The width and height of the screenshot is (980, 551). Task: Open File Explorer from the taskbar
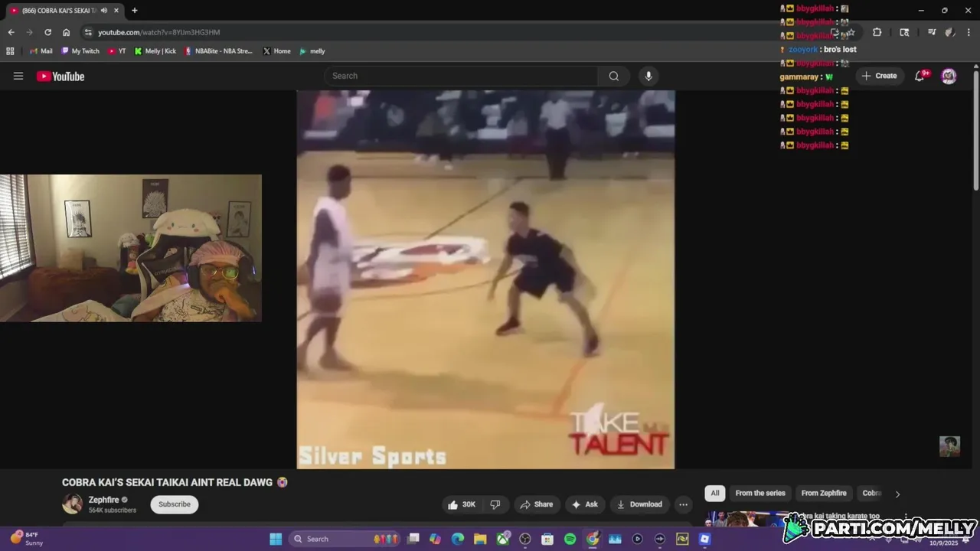pyautogui.click(x=480, y=539)
